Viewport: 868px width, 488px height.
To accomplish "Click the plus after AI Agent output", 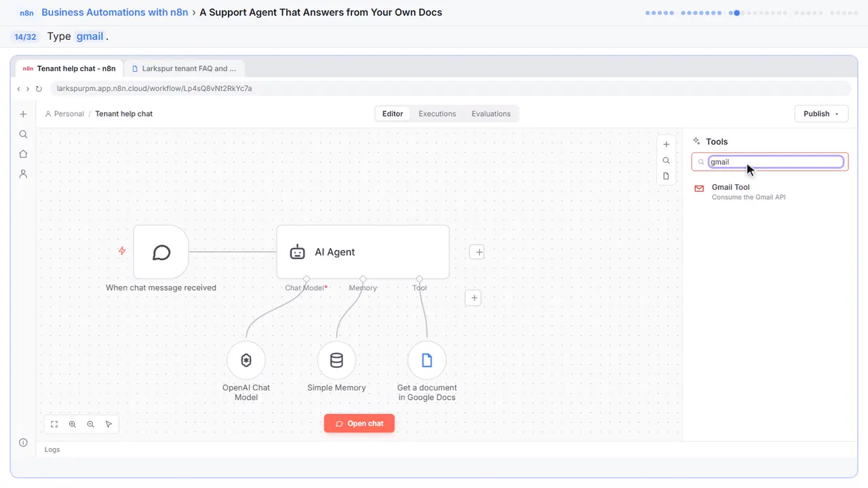I will (478, 252).
